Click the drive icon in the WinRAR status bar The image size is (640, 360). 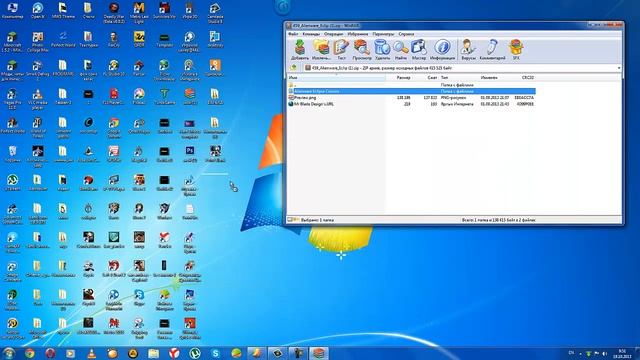[x=290, y=220]
